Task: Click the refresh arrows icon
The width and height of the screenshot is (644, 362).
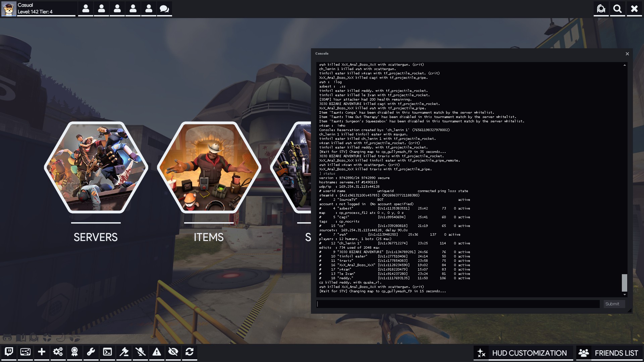Action: coord(190,352)
